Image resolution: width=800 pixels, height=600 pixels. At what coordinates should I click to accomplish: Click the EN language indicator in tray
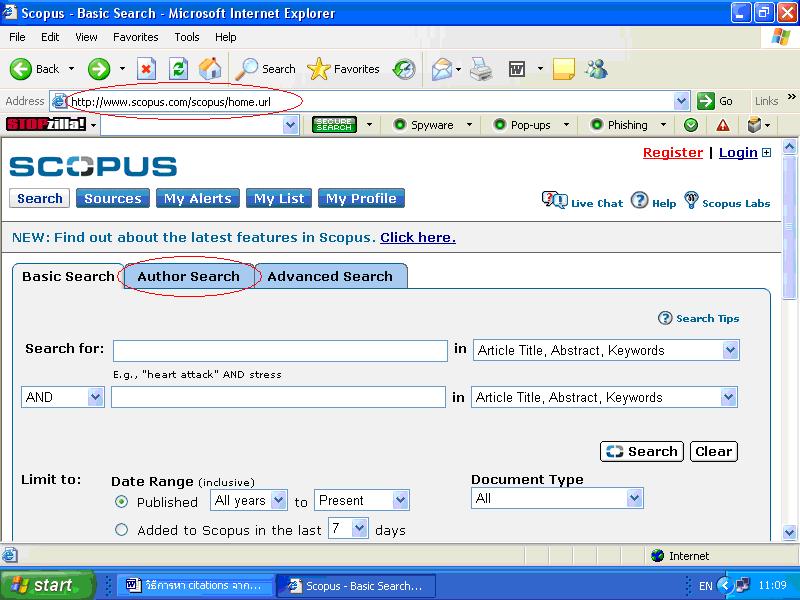[x=706, y=585]
